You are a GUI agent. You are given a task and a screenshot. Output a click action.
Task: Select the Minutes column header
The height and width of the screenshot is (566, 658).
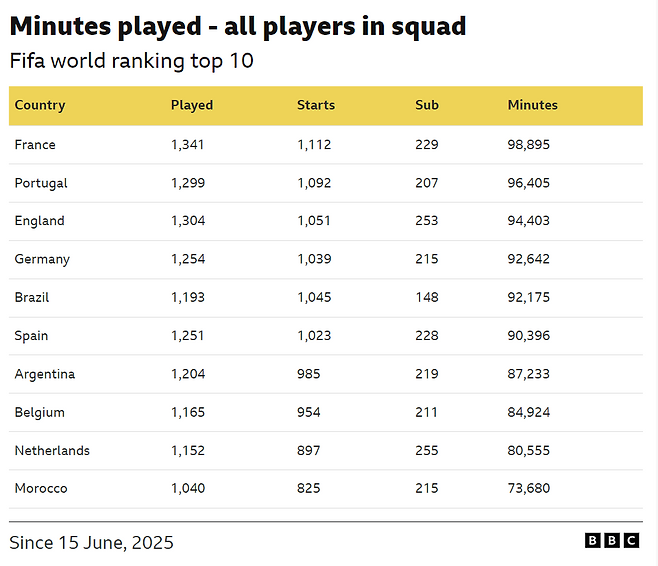pyautogui.click(x=533, y=105)
